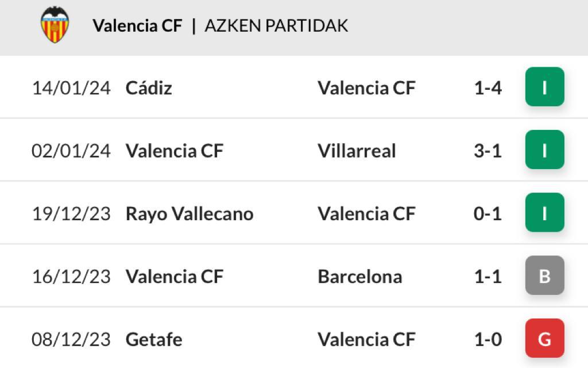The width and height of the screenshot is (588, 368).
Task: Click the green win badge for Villarreal match
Action: point(544,150)
